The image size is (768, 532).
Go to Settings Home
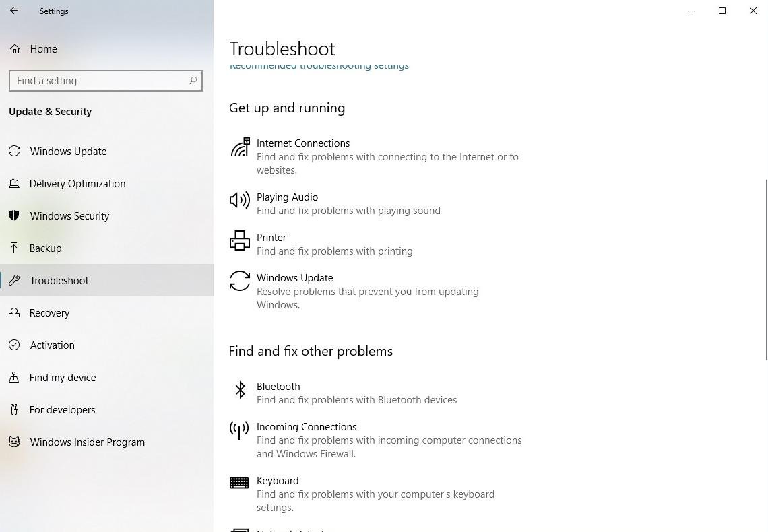[43, 49]
